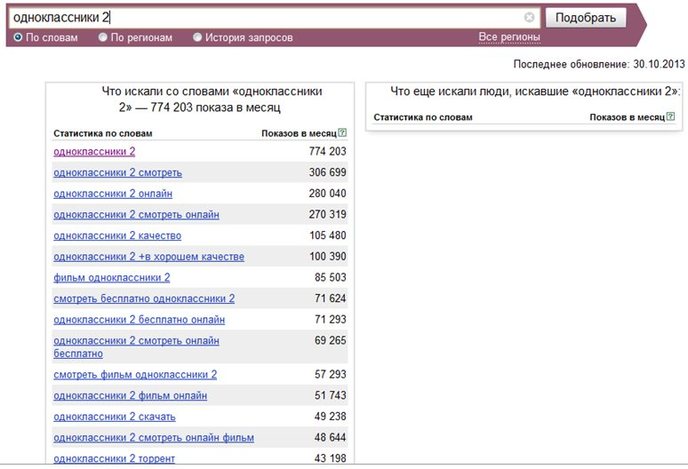Click the value 71 624
The width and height of the screenshot is (688, 469).
coord(330,299)
